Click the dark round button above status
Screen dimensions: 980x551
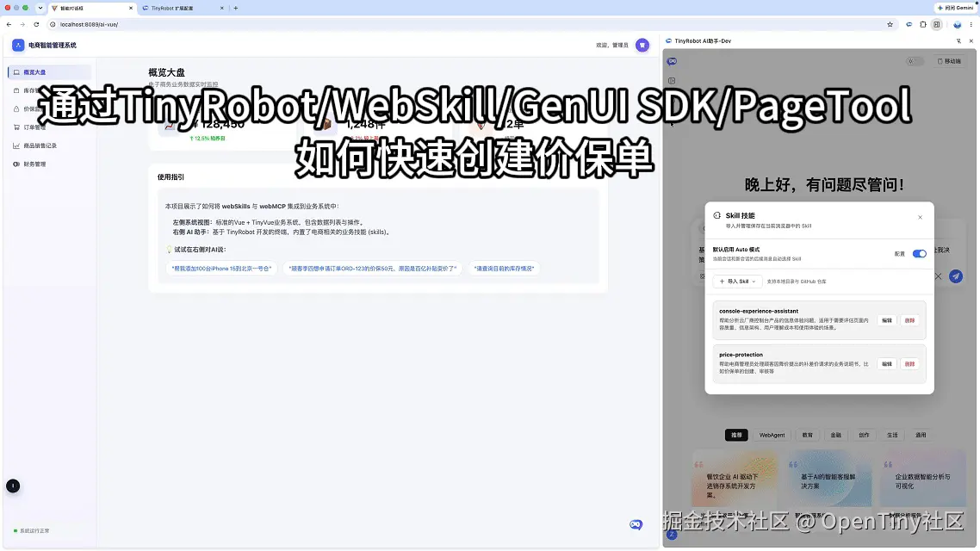point(13,486)
